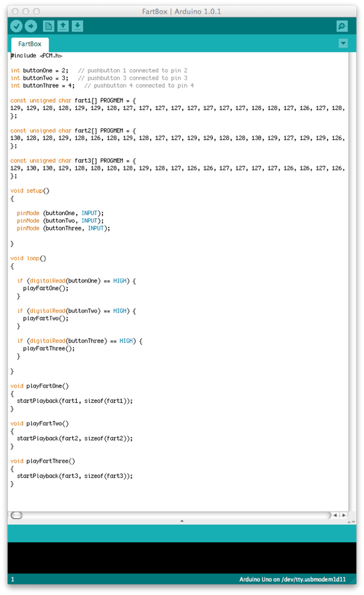This screenshot has height=595, width=364.
Task: Click the 'digitalRead(buttonThree) == HIGH' condition
Action: (x=81, y=341)
